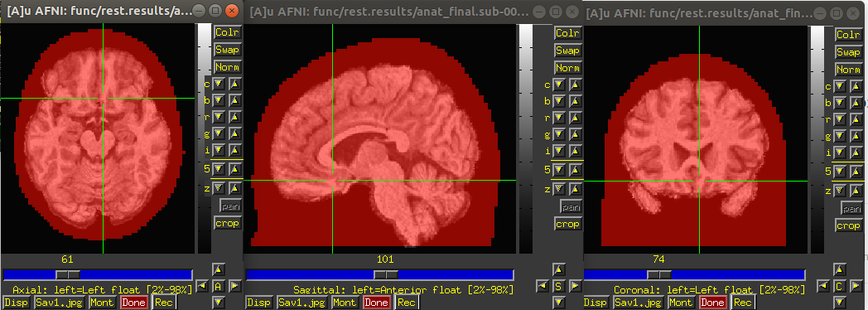Click Swap button in sagittal window
This screenshot has width=868, height=310.
click(567, 51)
